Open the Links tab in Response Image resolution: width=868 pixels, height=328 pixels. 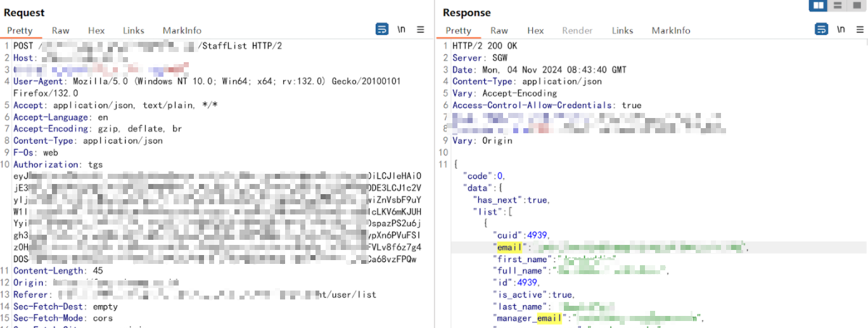pyautogui.click(x=622, y=30)
